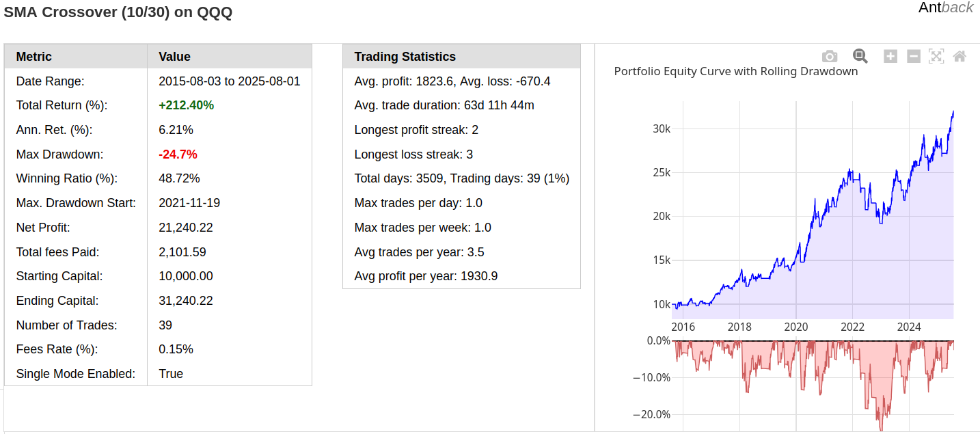Click the Zoom out minus icon
980x434 pixels.
pyautogui.click(x=914, y=57)
